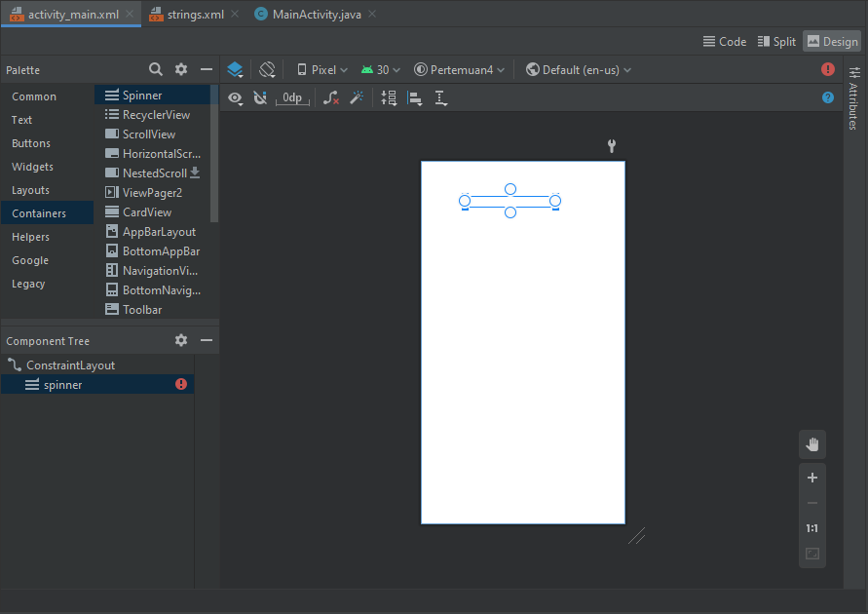Expand the Attributes side panel
868x614 pixels.
point(853,98)
